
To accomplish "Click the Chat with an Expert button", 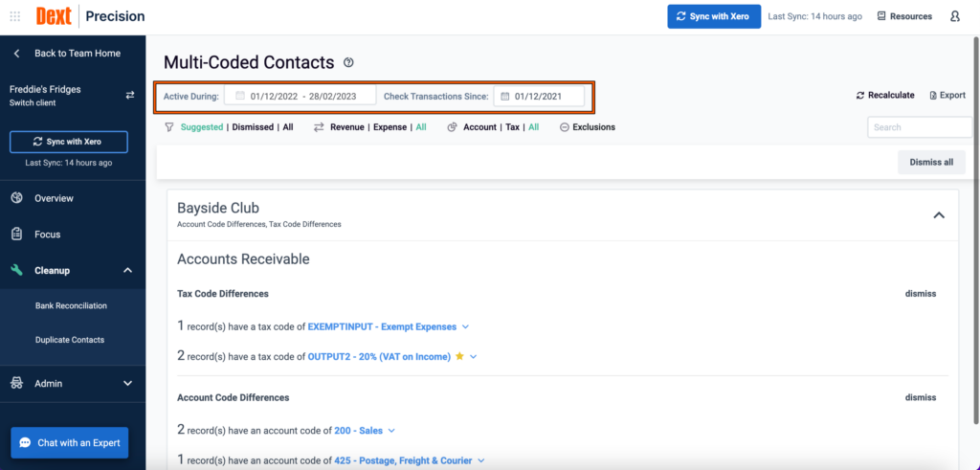I will tap(69, 442).
